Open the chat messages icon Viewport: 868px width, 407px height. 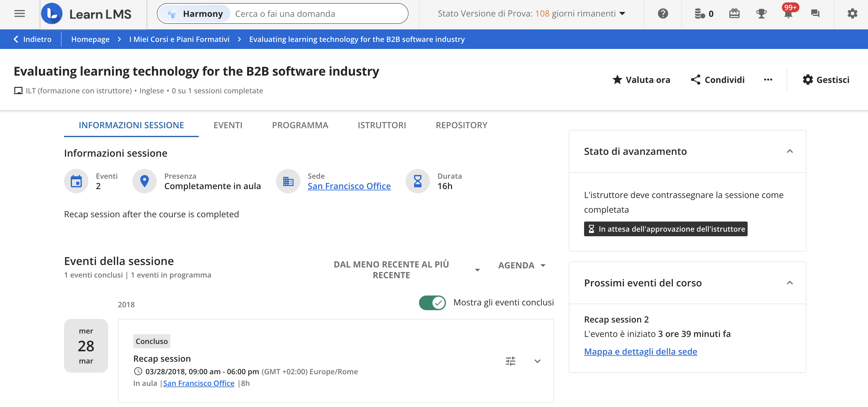tap(815, 13)
